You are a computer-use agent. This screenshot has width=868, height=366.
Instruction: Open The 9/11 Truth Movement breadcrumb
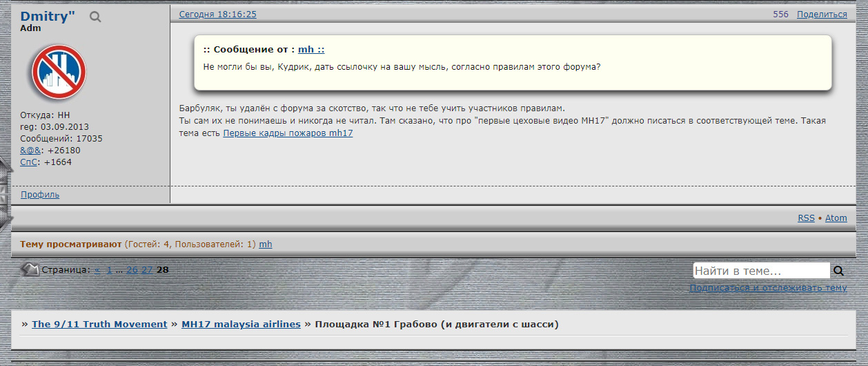(99, 324)
